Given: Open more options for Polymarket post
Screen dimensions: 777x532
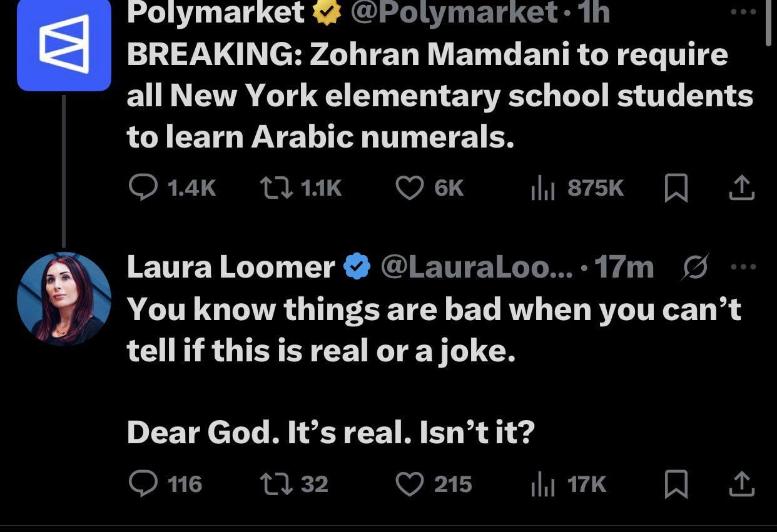Looking at the screenshot, I should [743, 12].
